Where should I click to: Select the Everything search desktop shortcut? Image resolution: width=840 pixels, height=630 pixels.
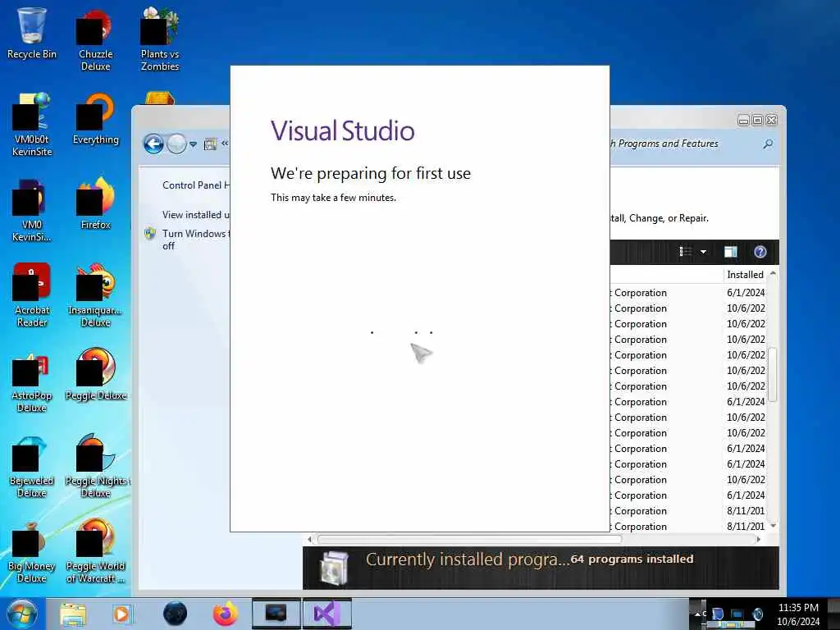[x=95, y=119]
